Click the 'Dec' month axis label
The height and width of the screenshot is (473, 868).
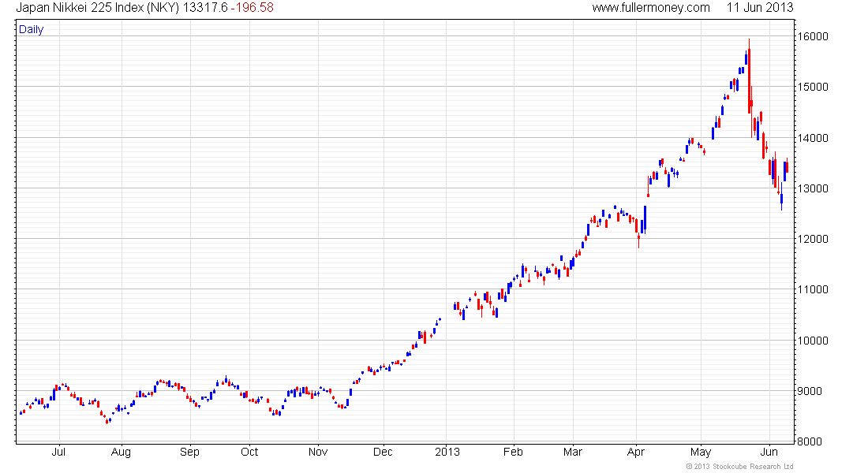[x=383, y=452]
